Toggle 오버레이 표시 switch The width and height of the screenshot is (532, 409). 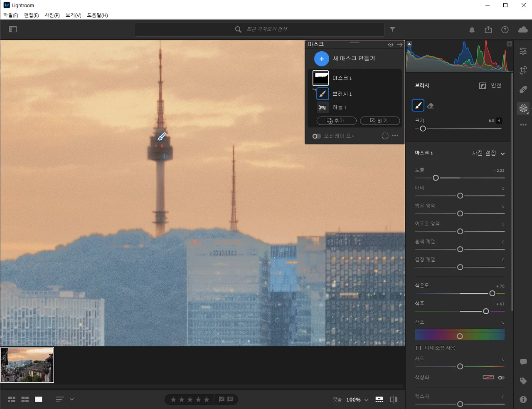pyautogui.click(x=317, y=136)
